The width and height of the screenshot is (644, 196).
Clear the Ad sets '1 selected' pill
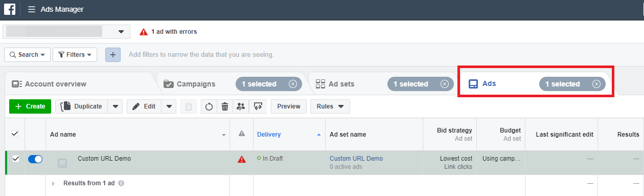(x=445, y=84)
